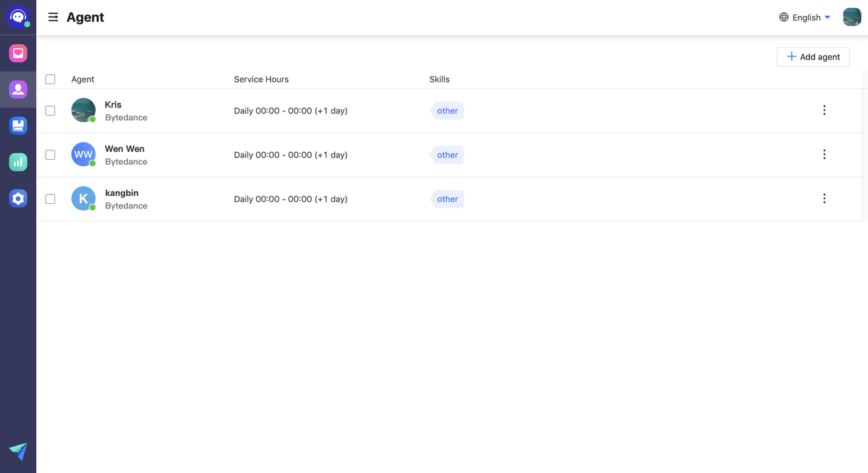The image size is (868, 473).
Task: Click the headset chat logo icon
Action: (17, 17)
